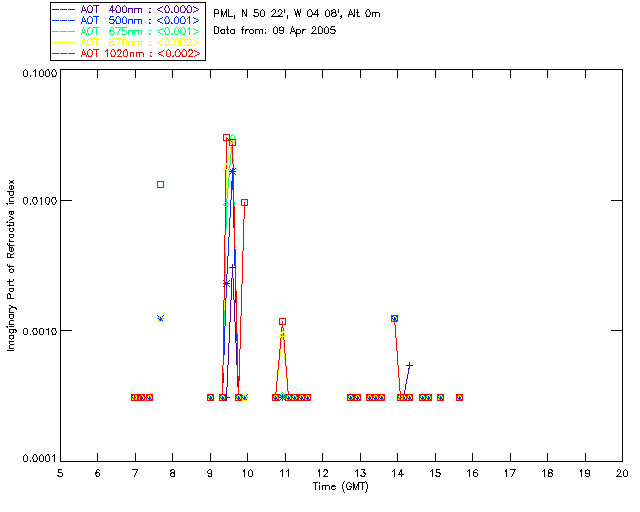Click the 0.0010 y-axis tick label

40,331
